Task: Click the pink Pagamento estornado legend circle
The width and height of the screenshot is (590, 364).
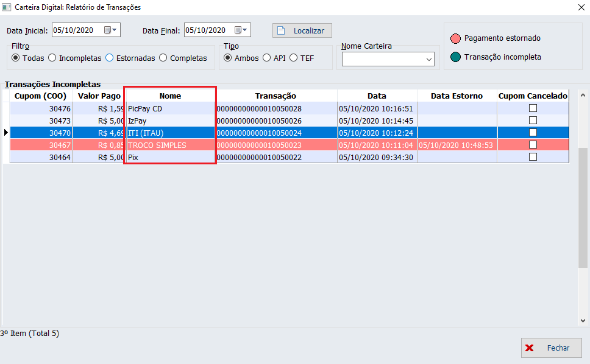Action: click(455, 38)
